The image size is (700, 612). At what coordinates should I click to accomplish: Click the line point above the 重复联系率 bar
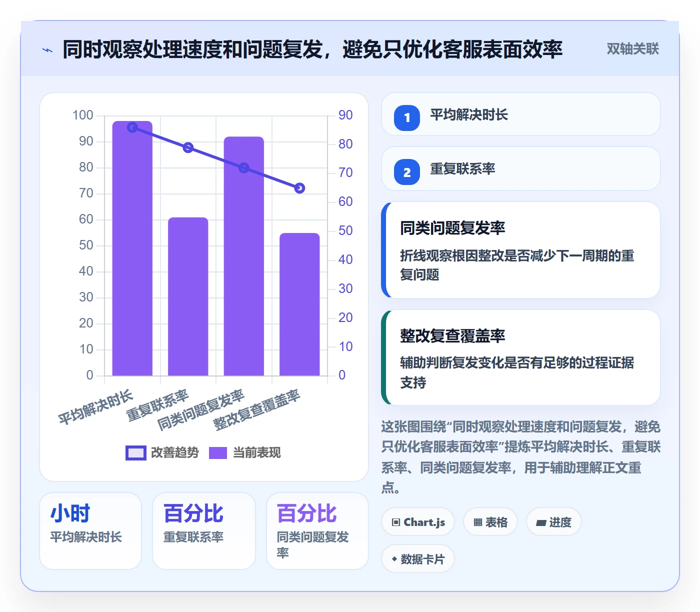tap(188, 147)
